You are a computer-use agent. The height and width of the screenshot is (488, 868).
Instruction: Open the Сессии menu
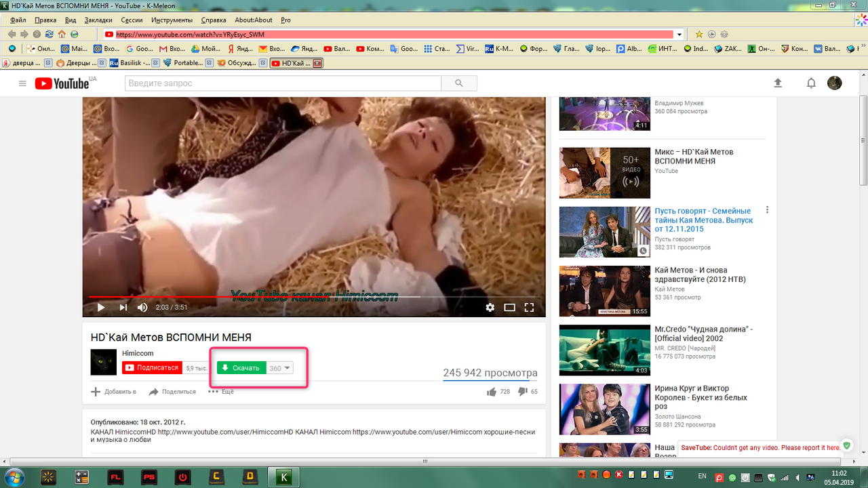click(132, 20)
